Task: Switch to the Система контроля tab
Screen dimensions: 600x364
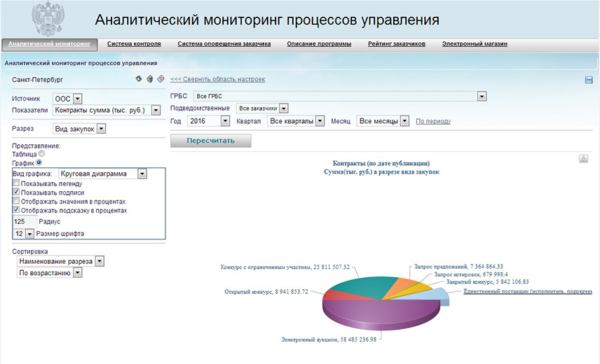Action: (134, 44)
